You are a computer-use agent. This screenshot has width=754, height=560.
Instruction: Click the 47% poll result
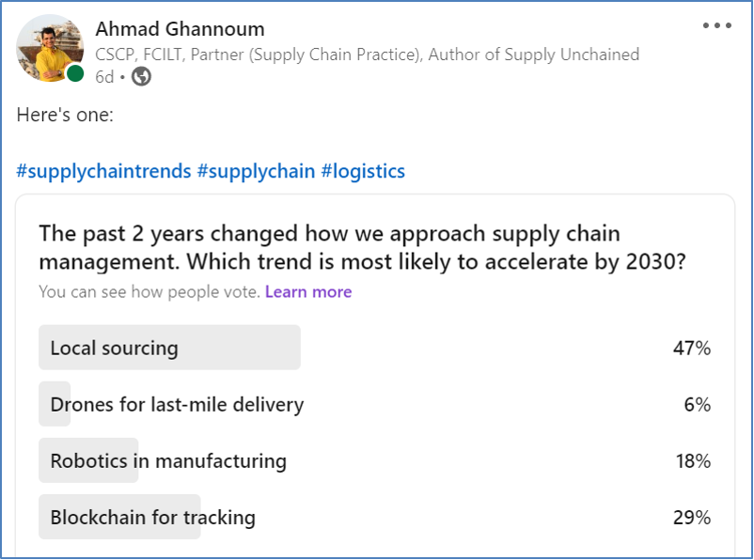(691, 349)
